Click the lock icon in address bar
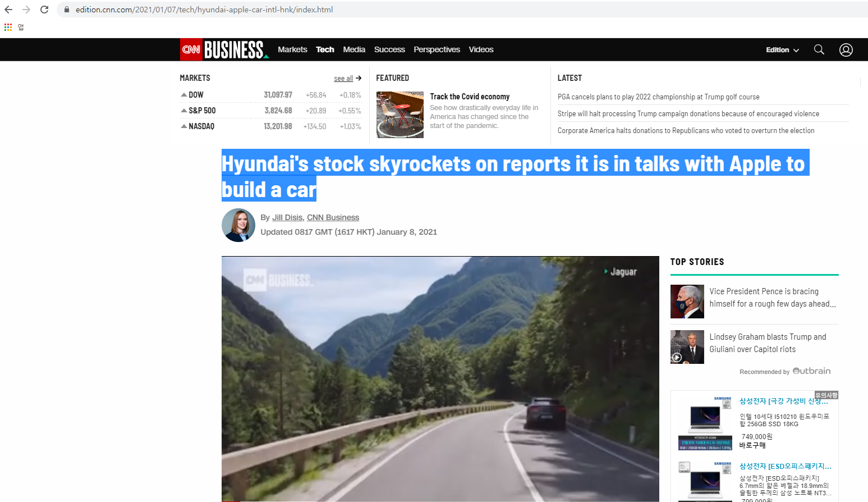This screenshot has width=868, height=502. click(x=67, y=10)
